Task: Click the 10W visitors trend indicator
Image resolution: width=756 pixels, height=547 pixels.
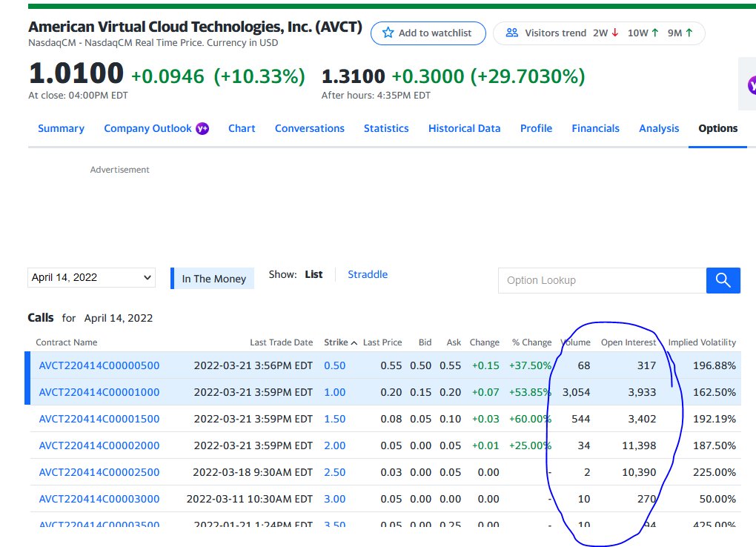Action: [x=643, y=33]
